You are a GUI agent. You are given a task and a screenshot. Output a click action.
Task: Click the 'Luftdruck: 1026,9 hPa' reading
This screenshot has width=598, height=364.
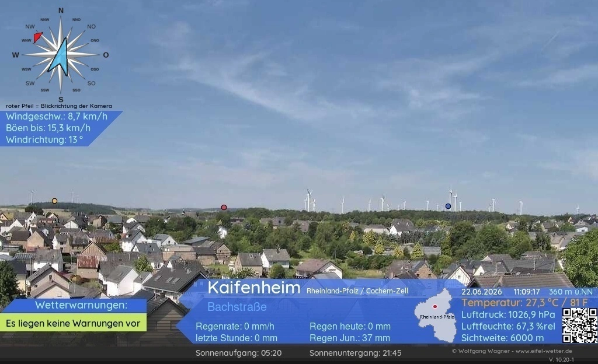508,315
